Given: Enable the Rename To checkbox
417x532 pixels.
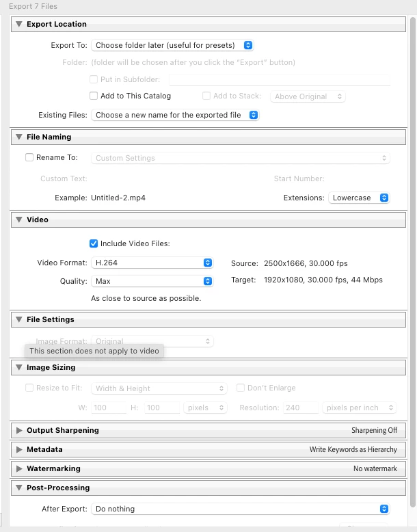Looking at the screenshot, I should point(29,157).
